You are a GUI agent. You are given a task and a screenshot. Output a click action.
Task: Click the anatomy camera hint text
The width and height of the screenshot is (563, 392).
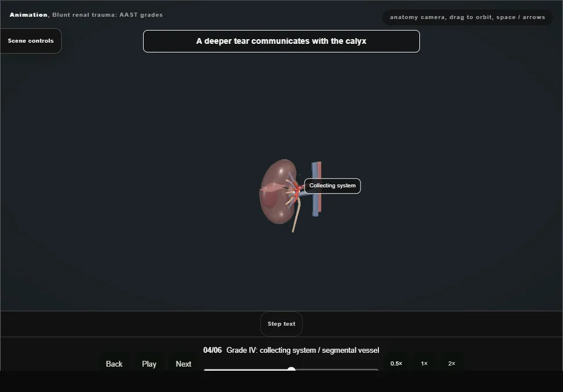467,17
